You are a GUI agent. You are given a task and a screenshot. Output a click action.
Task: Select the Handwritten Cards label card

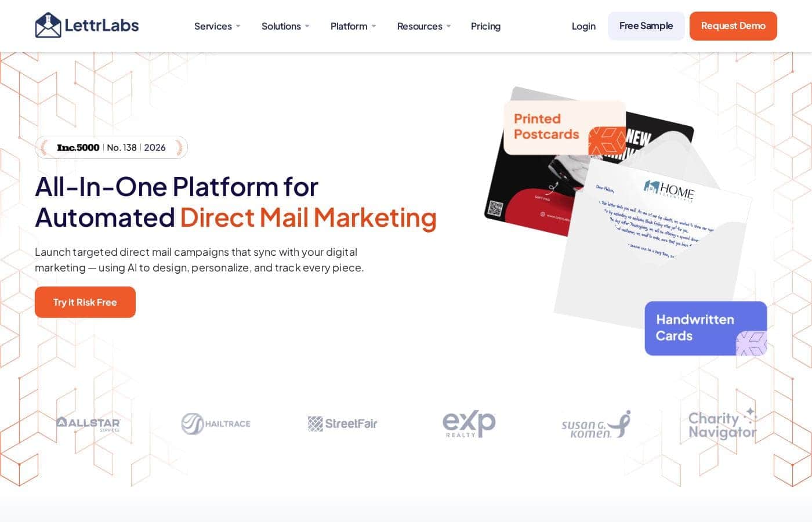(x=706, y=328)
